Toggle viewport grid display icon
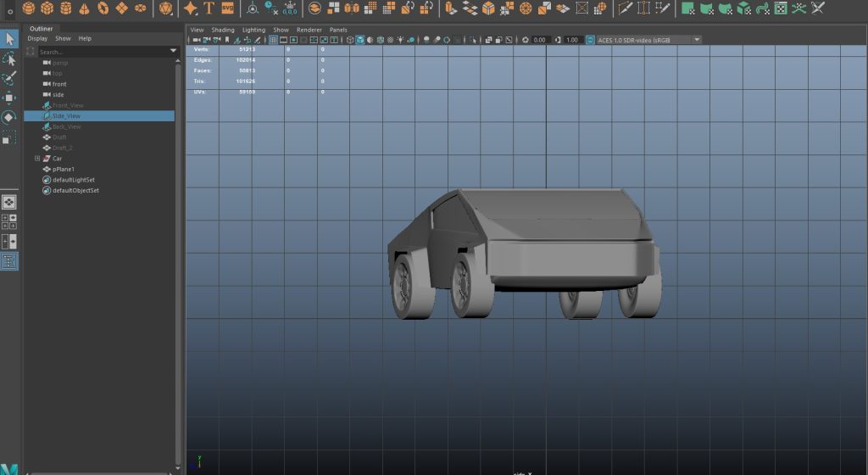Viewport: 868px width, 475px height. click(274, 40)
